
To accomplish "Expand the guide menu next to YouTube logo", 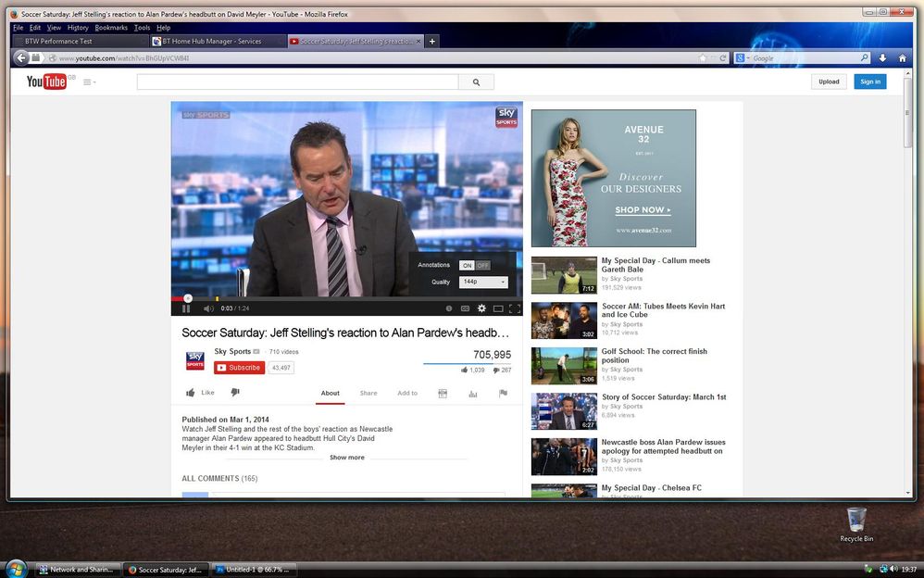I will (90, 82).
